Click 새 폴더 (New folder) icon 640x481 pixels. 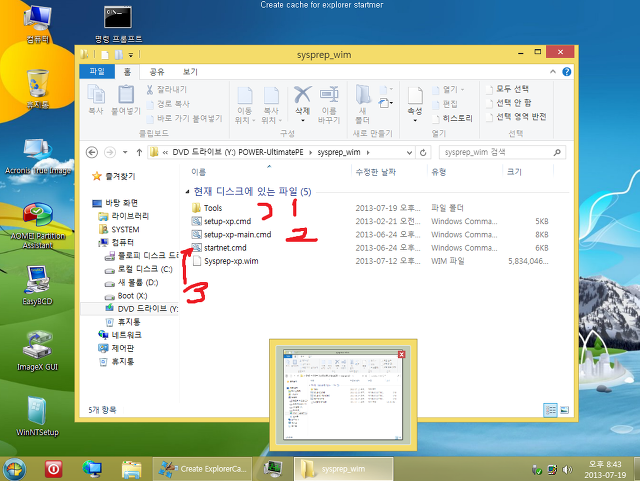tap(362, 105)
